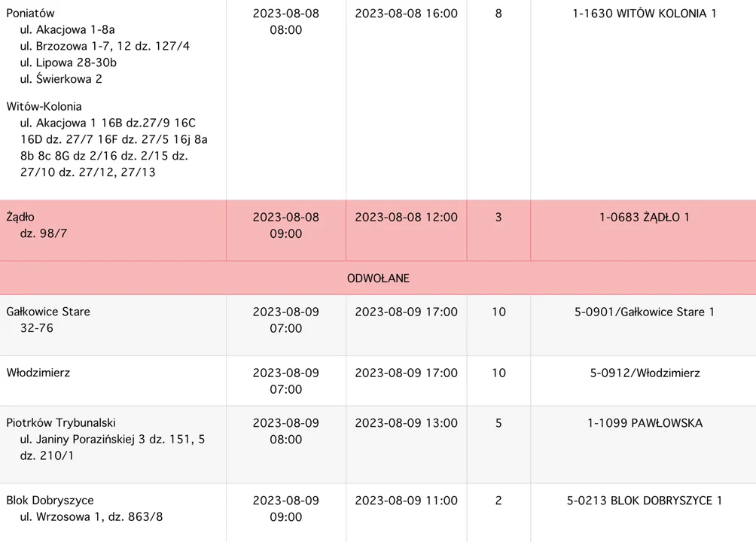The width and height of the screenshot is (756, 542).
Task: Click the Poniatów locality name
Action: click(30, 14)
